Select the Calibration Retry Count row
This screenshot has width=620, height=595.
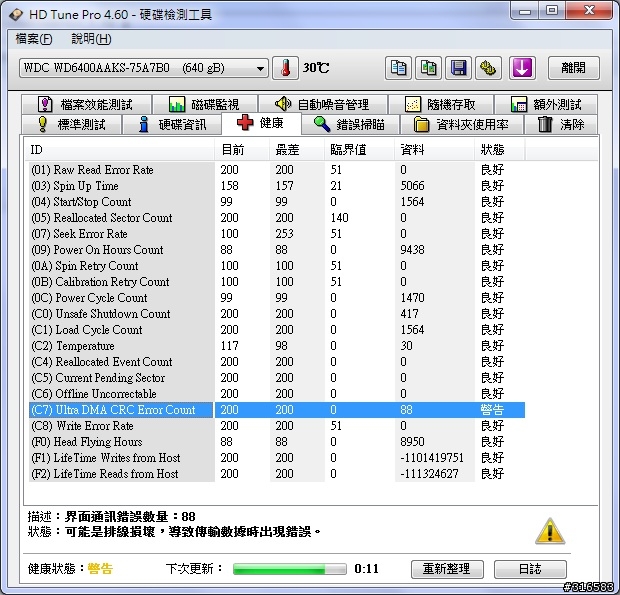pyautogui.click(x=277, y=282)
